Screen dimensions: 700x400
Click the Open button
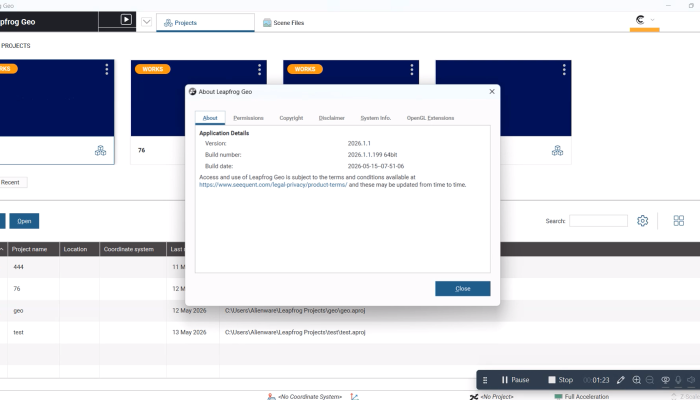[x=24, y=221]
